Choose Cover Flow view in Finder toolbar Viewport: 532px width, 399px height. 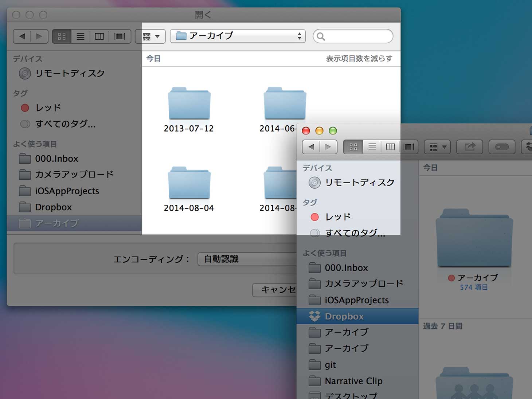[409, 147]
